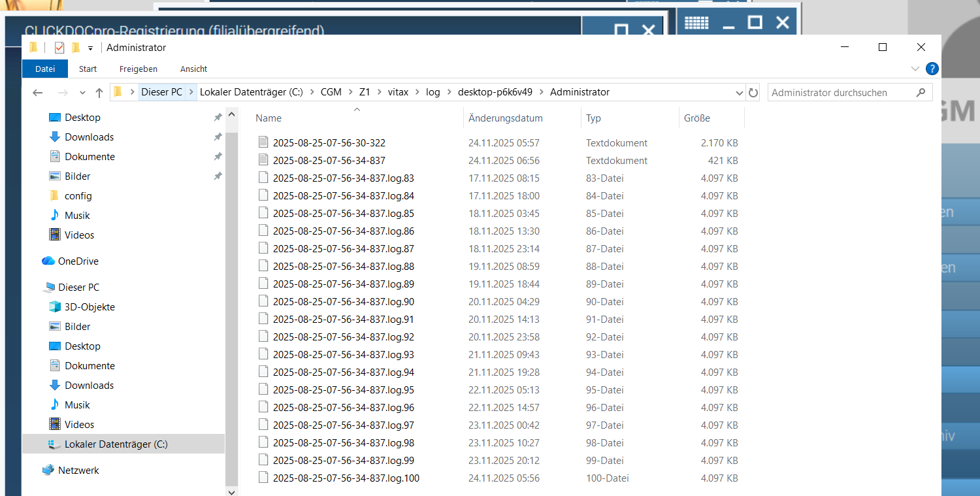
Task: Switch to the Ansicht ribbon tab
Action: tap(193, 69)
